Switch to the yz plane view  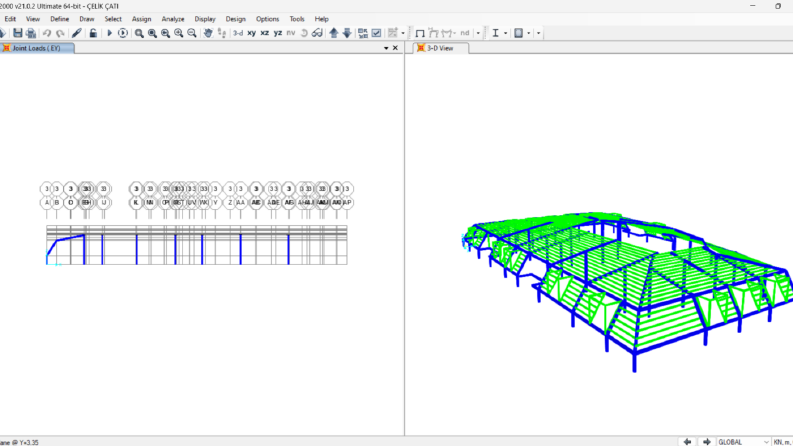[278, 33]
